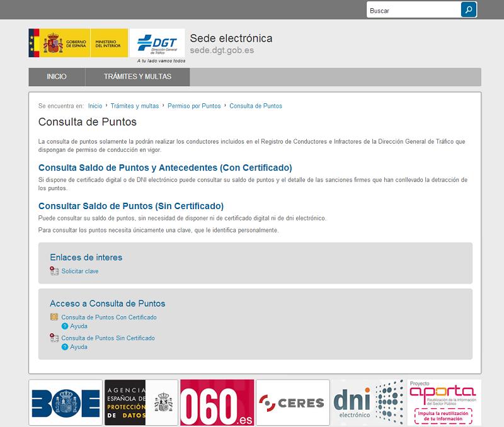Viewport: 504px width, 427px height.
Task: Click the icon beside Solicitar clave
Action: point(54,271)
